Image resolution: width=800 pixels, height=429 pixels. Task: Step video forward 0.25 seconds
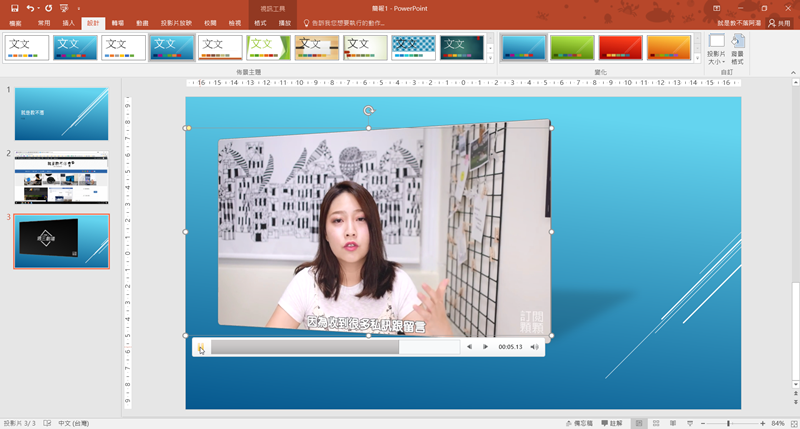coord(486,347)
